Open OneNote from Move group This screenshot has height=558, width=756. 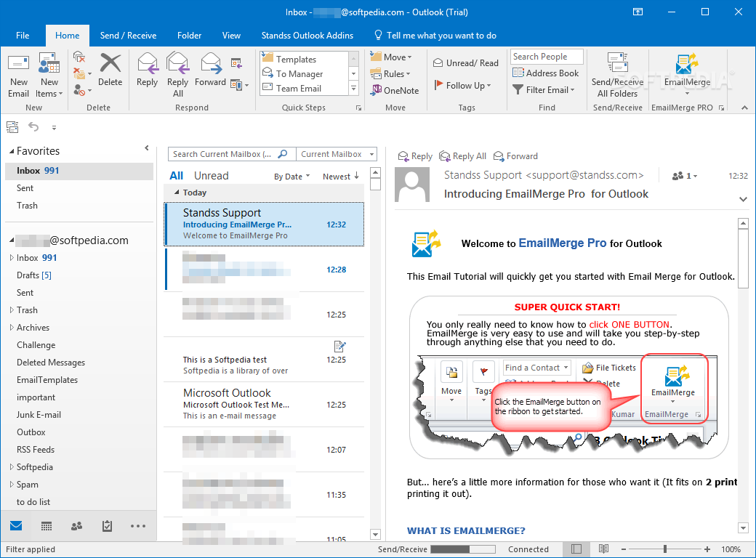point(395,90)
